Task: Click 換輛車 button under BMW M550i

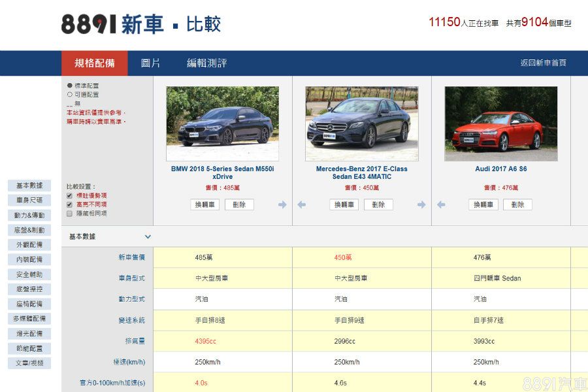Action: point(204,204)
